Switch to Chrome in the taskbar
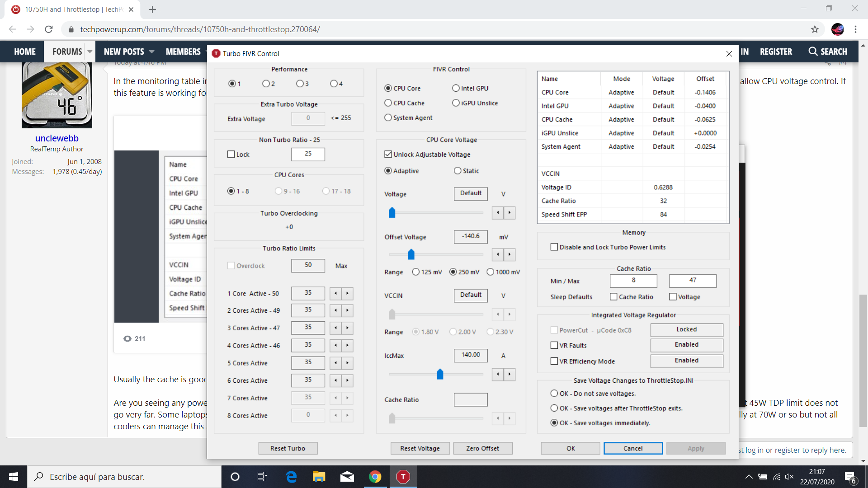Image resolution: width=868 pixels, height=488 pixels. coord(375,477)
